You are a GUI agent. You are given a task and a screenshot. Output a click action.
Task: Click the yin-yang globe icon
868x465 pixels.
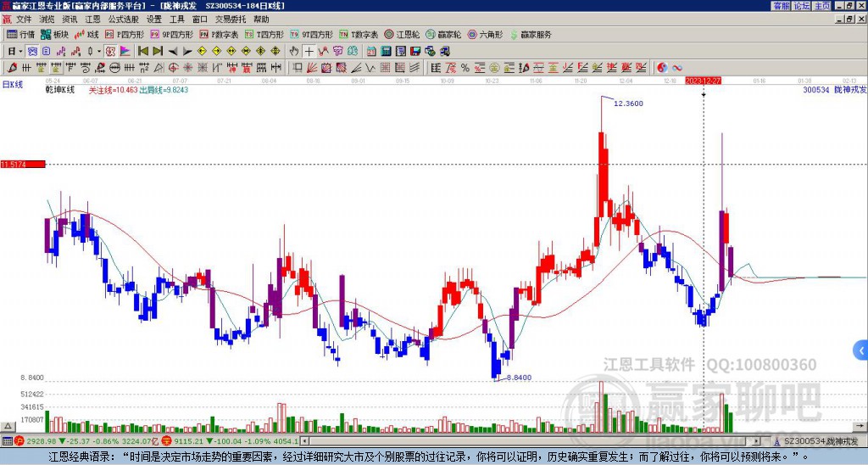(x=662, y=68)
